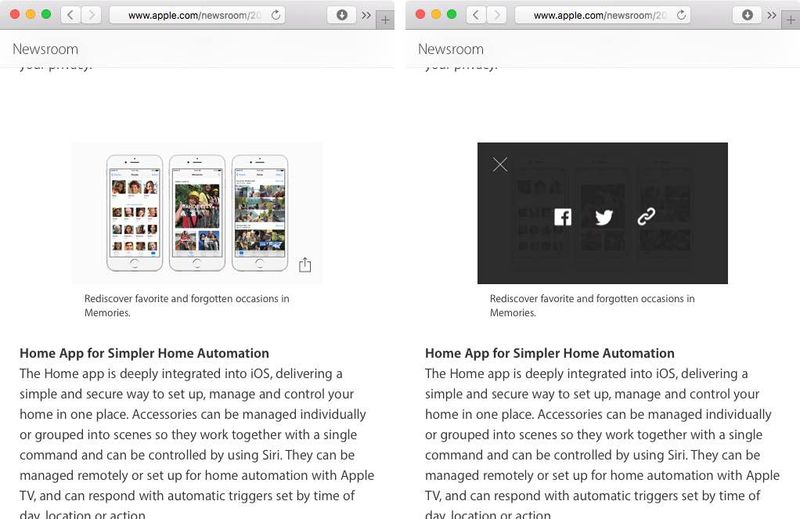This screenshot has width=800, height=519.
Task: Click 'Home App for Simpler Home Automation' heading left
Action: pos(144,353)
